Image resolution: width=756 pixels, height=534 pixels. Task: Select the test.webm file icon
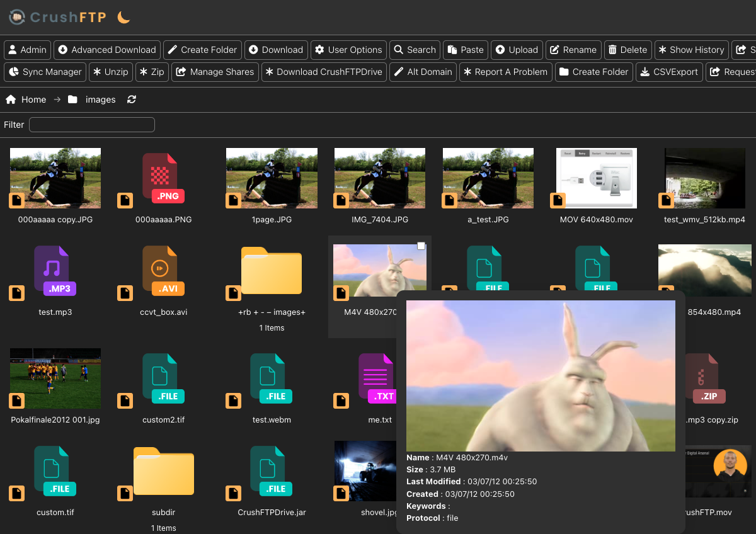point(272,378)
